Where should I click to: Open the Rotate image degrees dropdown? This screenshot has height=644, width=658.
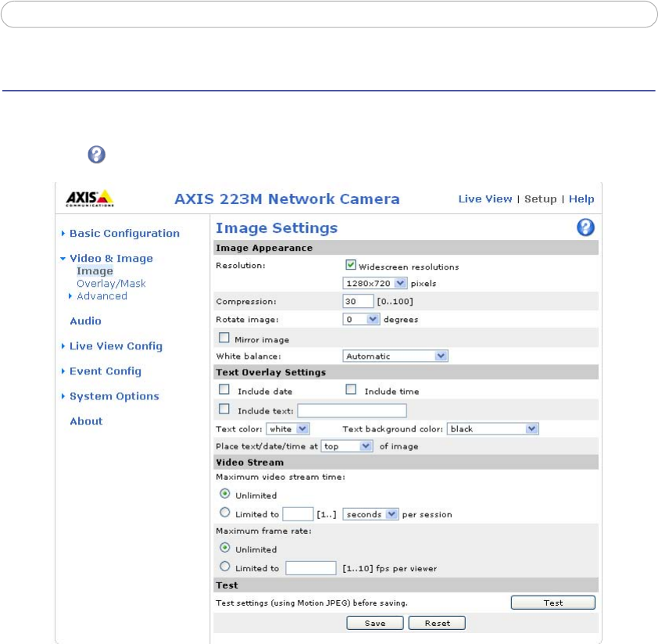361,319
